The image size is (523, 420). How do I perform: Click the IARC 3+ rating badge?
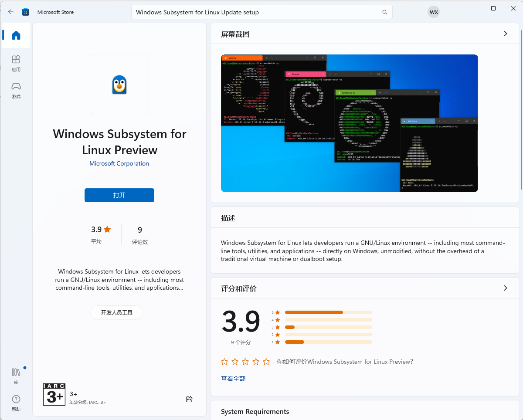(x=54, y=395)
